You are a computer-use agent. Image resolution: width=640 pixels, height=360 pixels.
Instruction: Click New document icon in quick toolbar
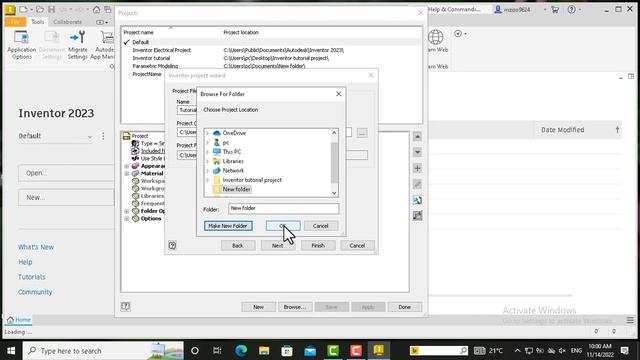(x=23, y=9)
